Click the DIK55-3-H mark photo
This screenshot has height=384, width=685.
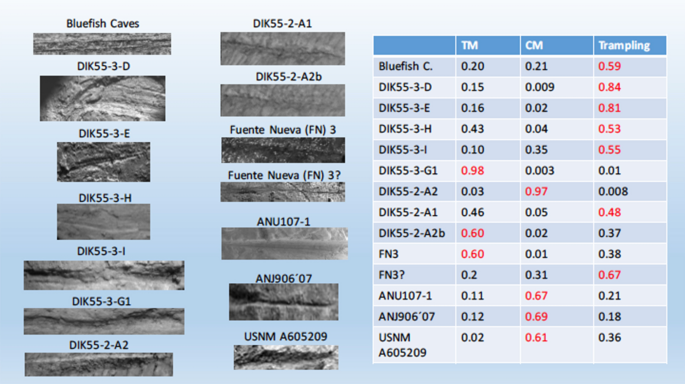(104, 221)
